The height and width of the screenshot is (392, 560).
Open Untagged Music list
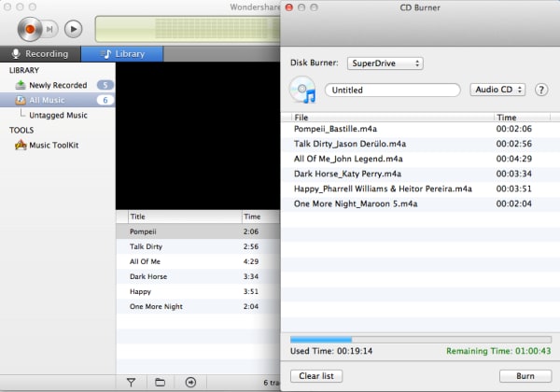pos(58,115)
